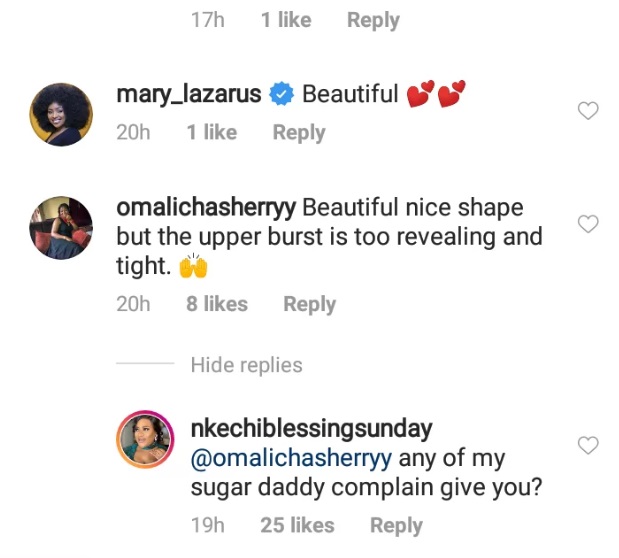
Task: Collapse the thread with Hide replies
Action: [246, 365]
